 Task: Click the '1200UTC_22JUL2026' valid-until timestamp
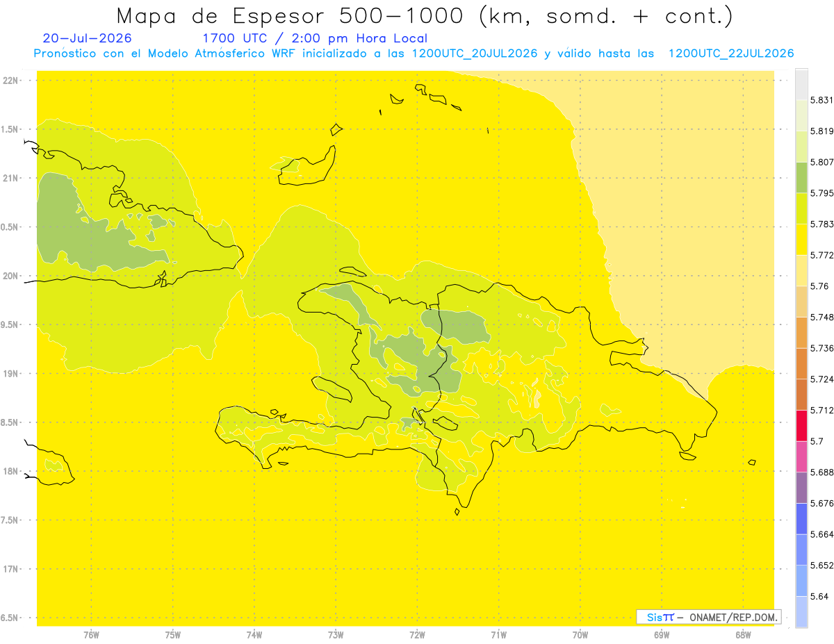pyautogui.click(x=731, y=53)
